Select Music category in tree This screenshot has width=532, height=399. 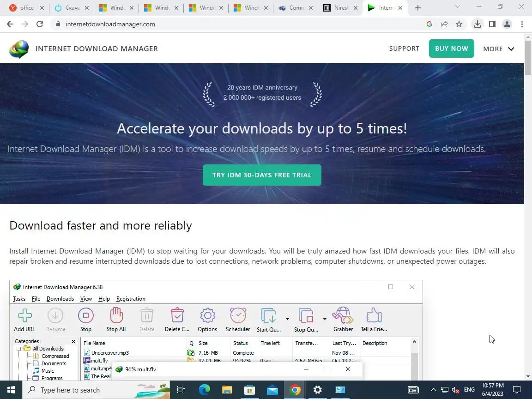tap(48, 371)
